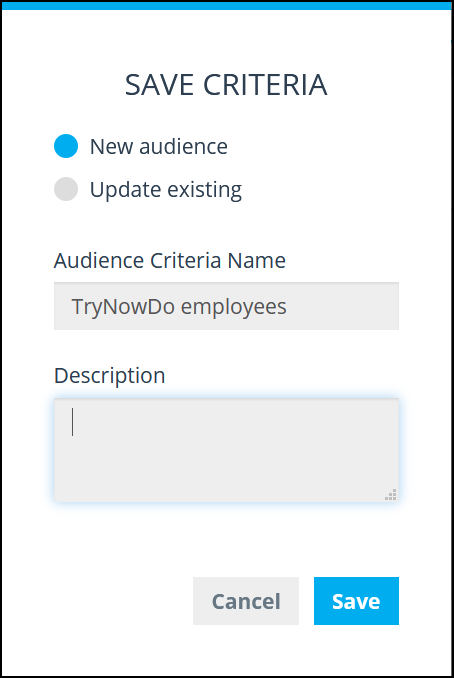This screenshot has height=678, width=454.
Task: Click the "New audience" label text
Action: pyautogui.click(x=159, y=146)
